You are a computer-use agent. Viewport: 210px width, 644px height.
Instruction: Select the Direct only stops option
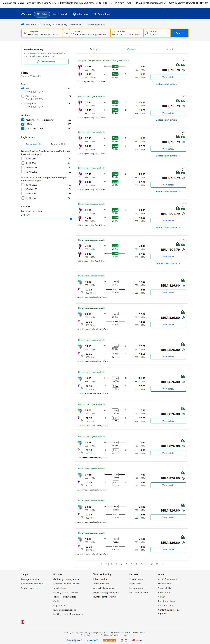pos(23,96)
